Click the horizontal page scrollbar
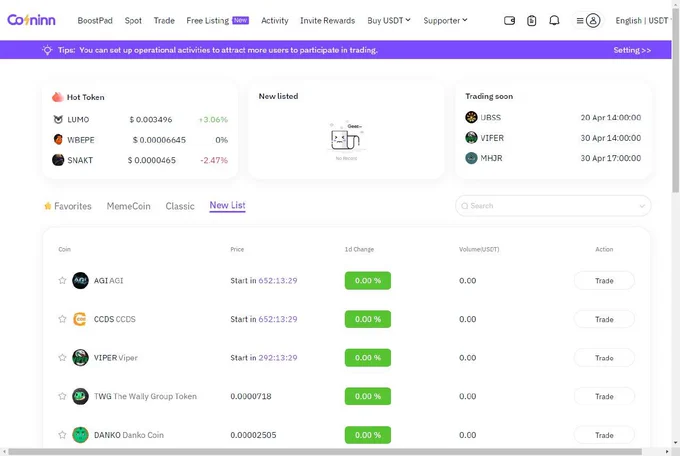 pos(325,452)
